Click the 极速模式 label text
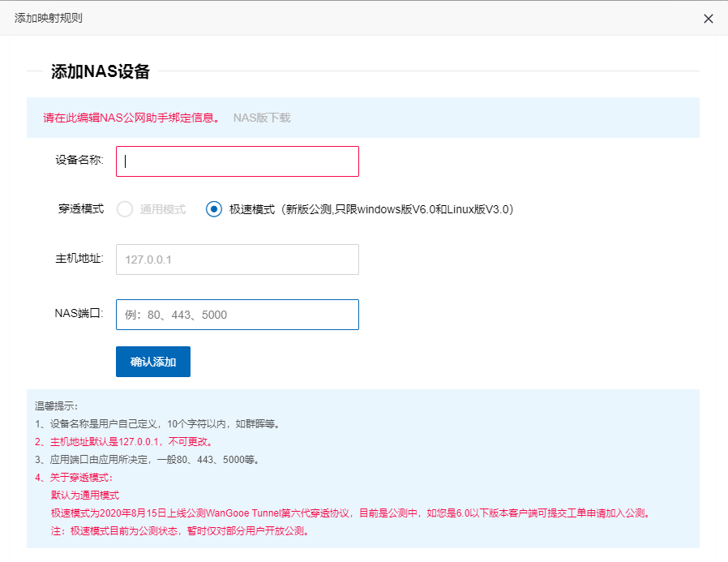This screenshot has height=562, width=728. [x=252, y=209]
